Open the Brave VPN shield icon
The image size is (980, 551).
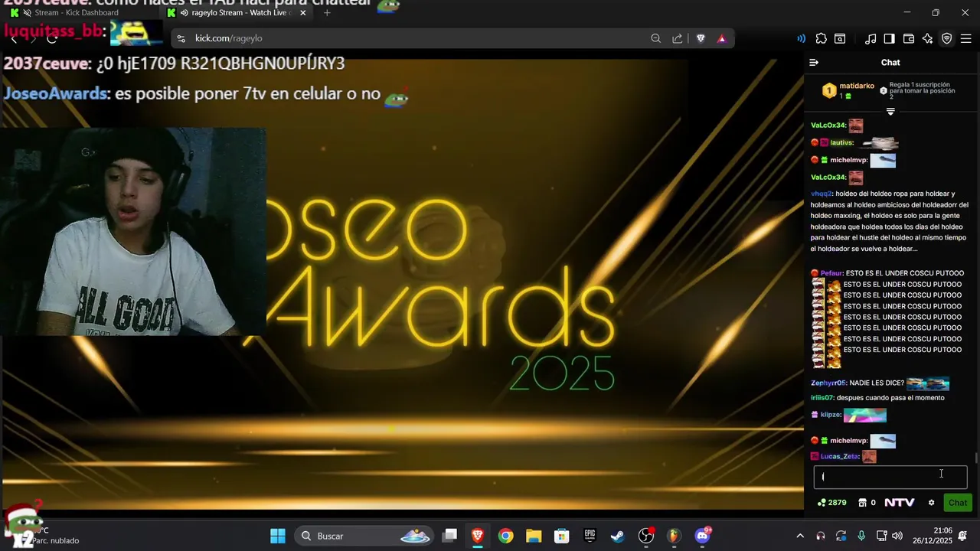click(947, 38)
